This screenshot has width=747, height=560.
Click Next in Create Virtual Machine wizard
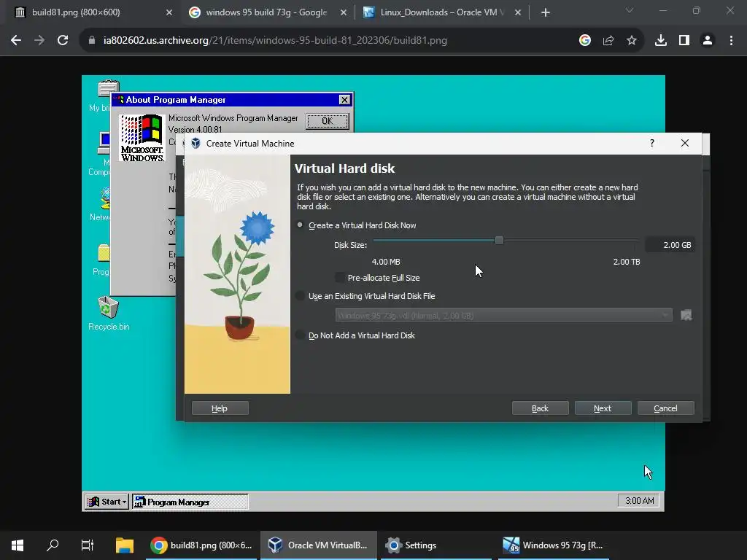603,408
